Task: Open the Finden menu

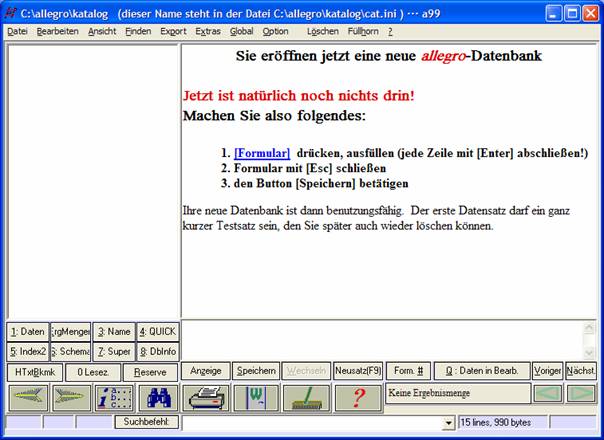Action: 138,32
